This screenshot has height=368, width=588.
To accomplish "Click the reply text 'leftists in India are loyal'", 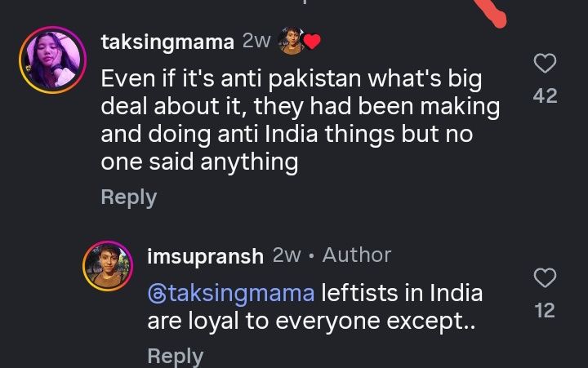I will [400, 292].
